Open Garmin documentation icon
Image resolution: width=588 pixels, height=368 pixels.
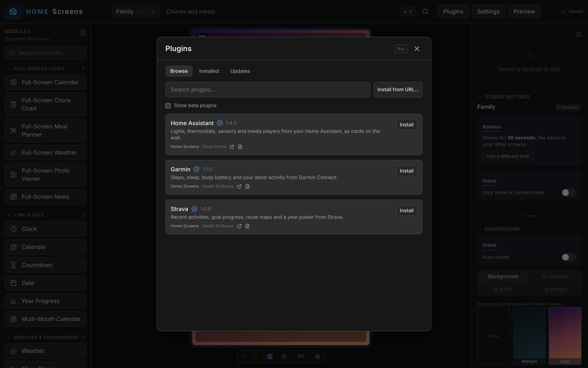(x=247, y=187)
